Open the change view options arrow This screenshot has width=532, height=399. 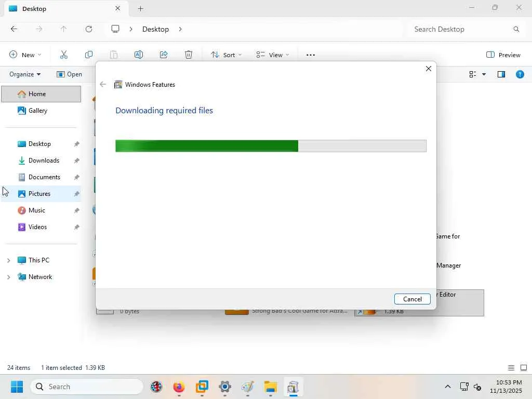[484, 74]
